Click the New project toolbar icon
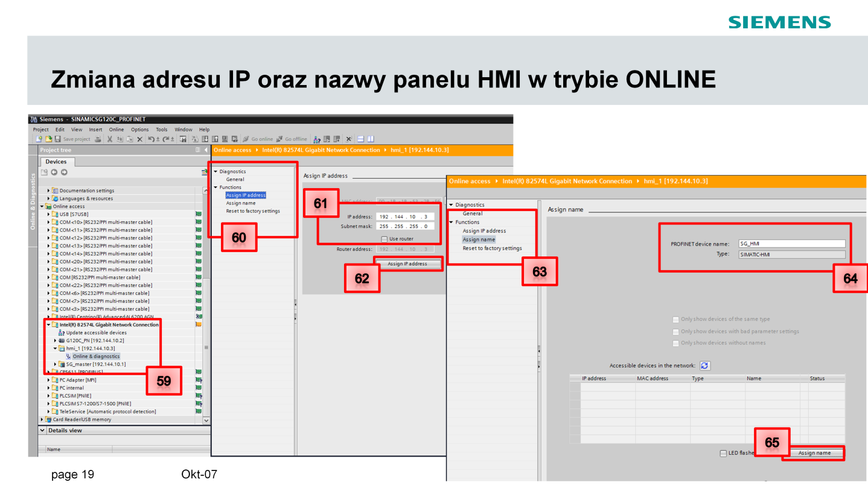Screen dimensions: 868x488 click(38, 139)
